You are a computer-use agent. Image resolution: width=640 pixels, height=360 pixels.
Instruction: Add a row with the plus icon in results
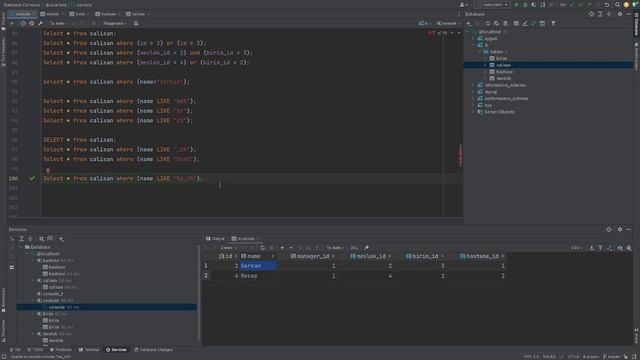pyautogui.click(x=282, y=248)
